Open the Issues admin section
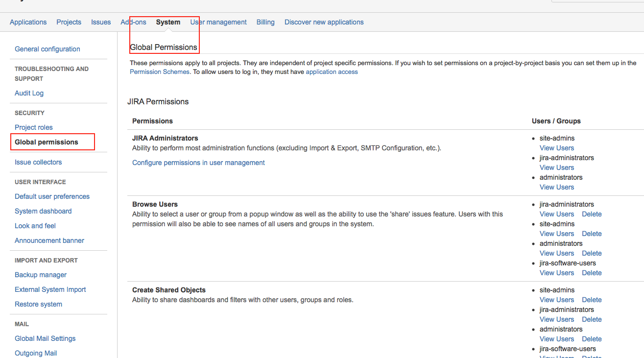This screenshot has height=358, width=644. pos(101,22)
